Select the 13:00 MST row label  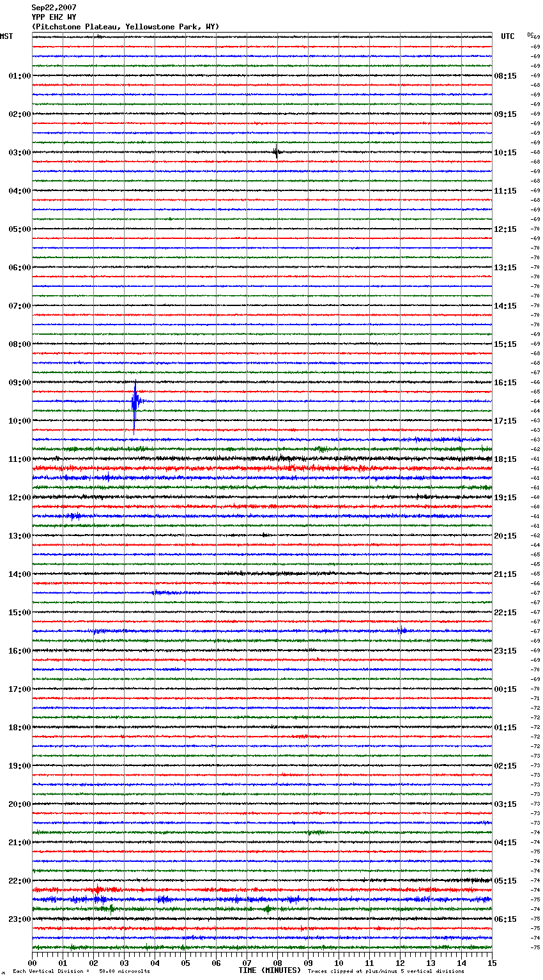coord(20,536)
